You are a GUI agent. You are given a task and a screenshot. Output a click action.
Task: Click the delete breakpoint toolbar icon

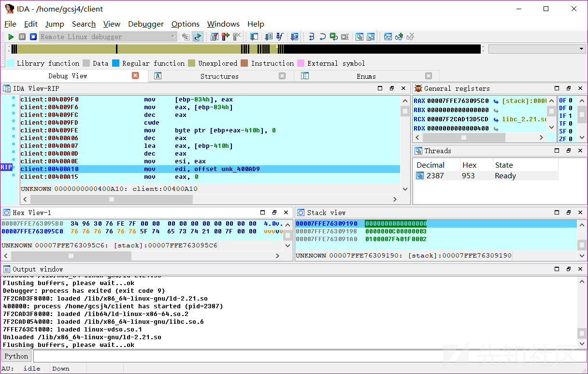(237, 37)
